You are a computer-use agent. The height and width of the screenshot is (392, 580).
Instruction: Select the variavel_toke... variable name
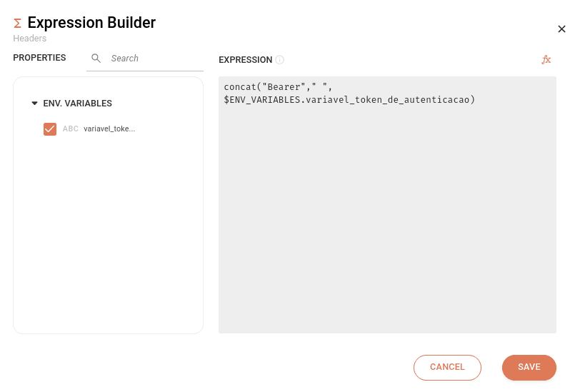[109, 129]
